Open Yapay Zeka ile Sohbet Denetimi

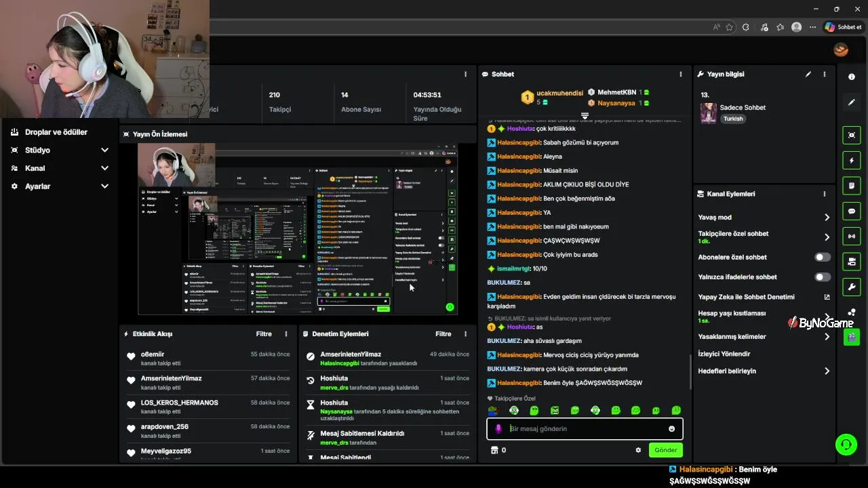pos(746,297)
